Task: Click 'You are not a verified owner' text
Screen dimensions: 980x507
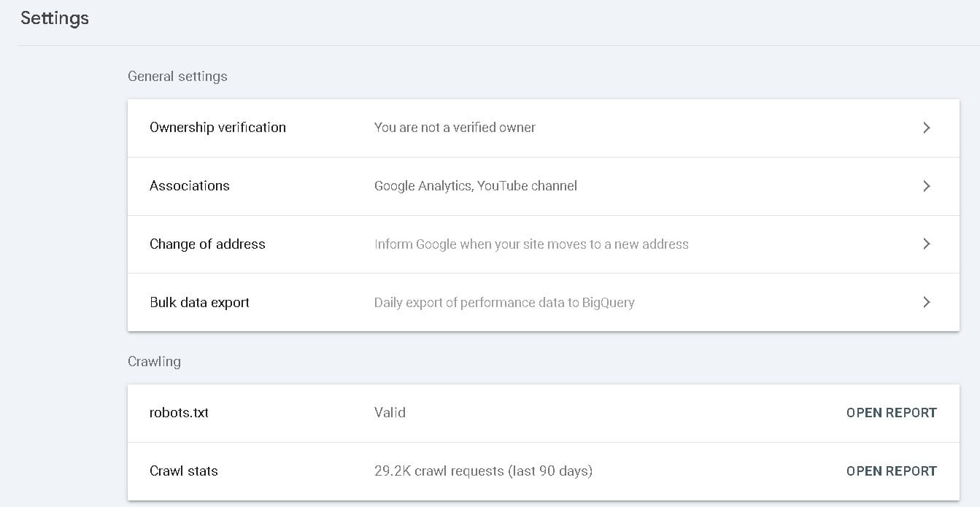Action: click(455, 128)
